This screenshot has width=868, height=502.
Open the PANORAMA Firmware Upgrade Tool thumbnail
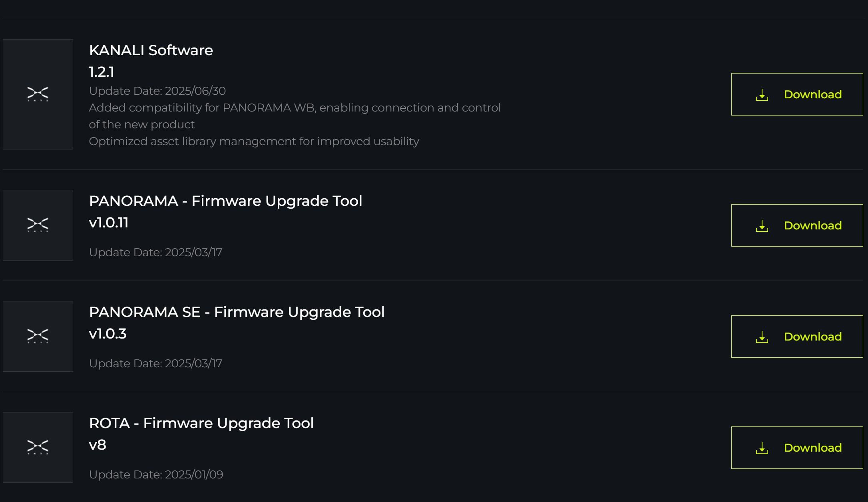tap(38, 225)
